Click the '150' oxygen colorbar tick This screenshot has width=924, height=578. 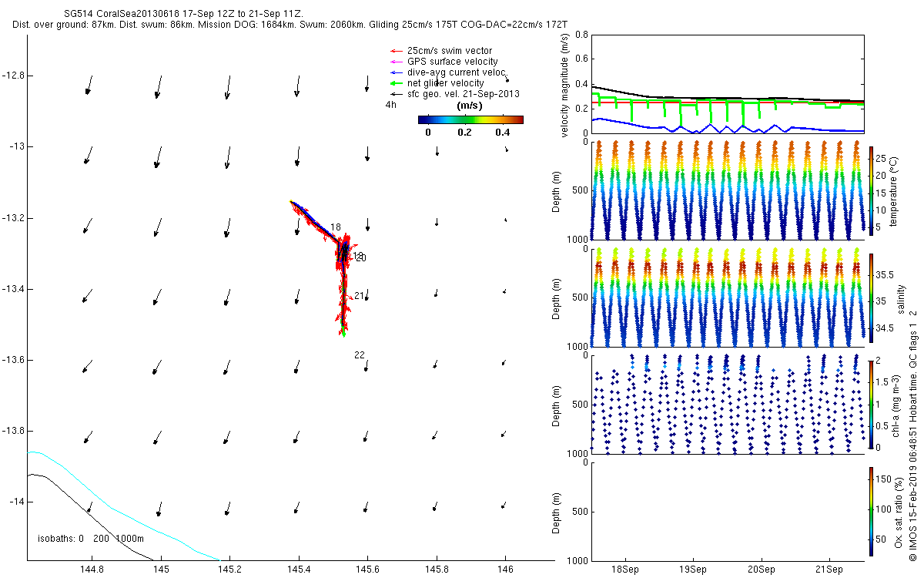885,480
